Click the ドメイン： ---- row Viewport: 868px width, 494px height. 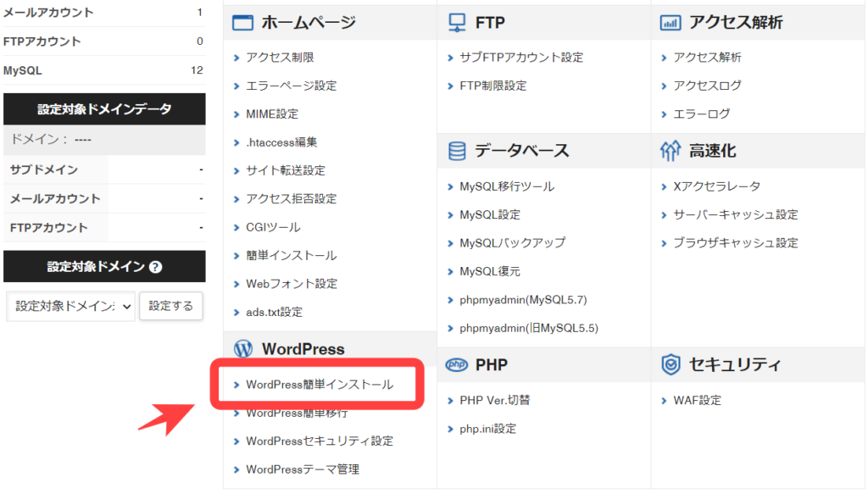tap(104, 140)
